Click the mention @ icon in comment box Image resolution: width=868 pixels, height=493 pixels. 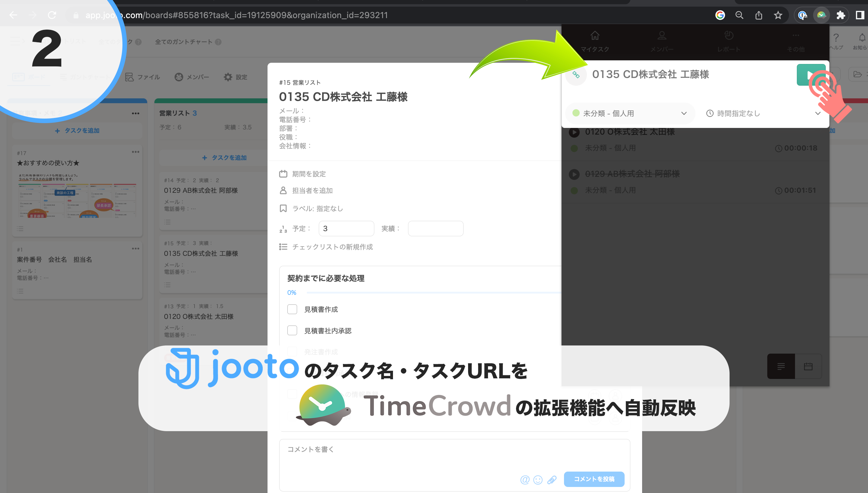524,479
